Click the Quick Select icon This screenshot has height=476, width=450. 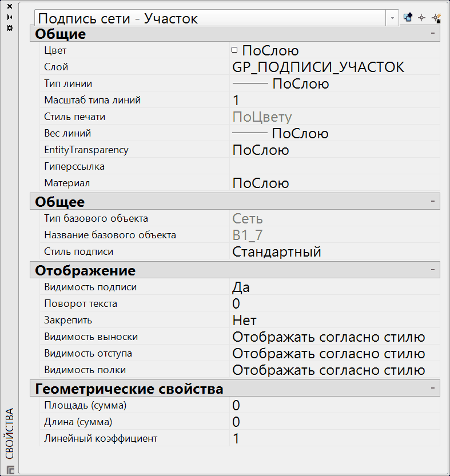point(436,18)
